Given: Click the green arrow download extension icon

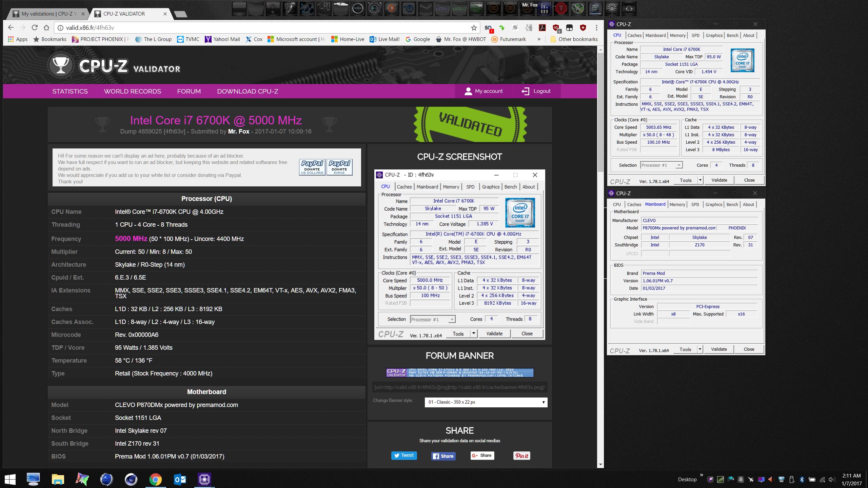Looking at the screenshot, I should pyautogui.click(x=502, y=28).
